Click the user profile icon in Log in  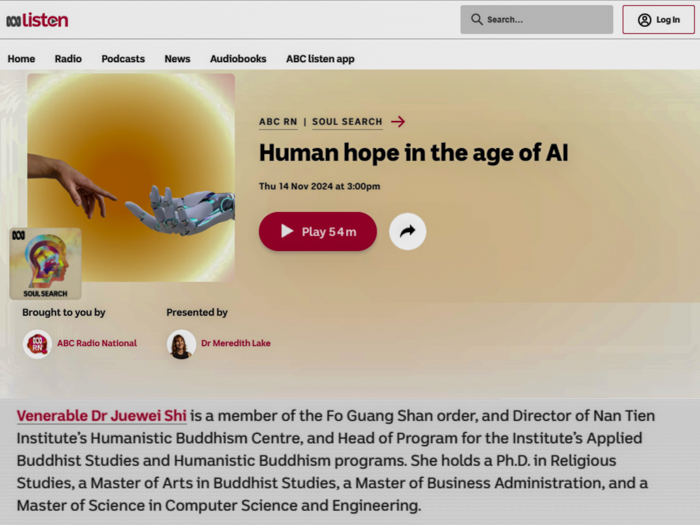point(644,20)
